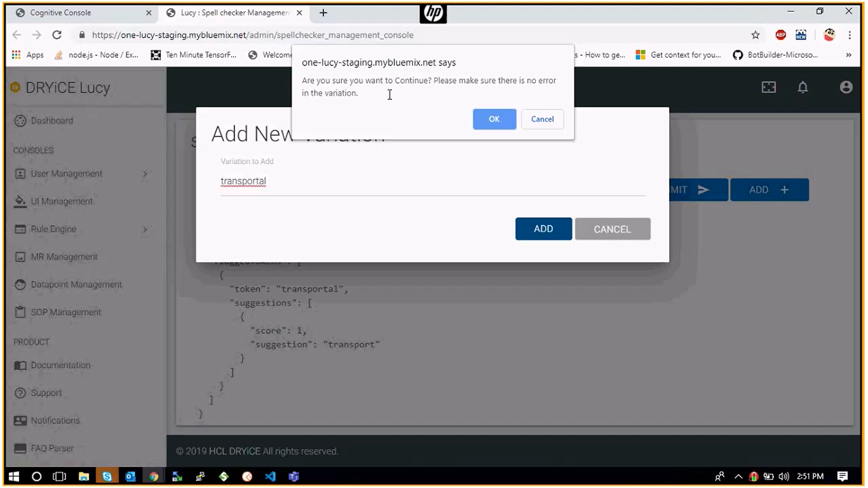Click the Documentation book icon
The width and height of the screenshot is (868, 488).
point(20,365)
